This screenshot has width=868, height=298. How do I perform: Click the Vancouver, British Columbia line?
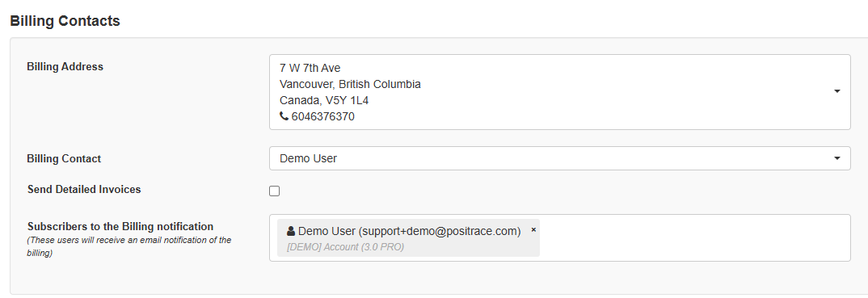(x=350, y=84)
